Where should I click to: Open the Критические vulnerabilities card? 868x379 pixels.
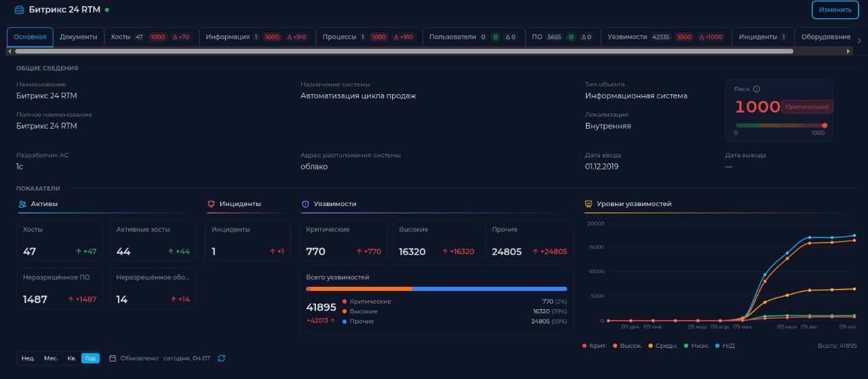tap(343, 241)
